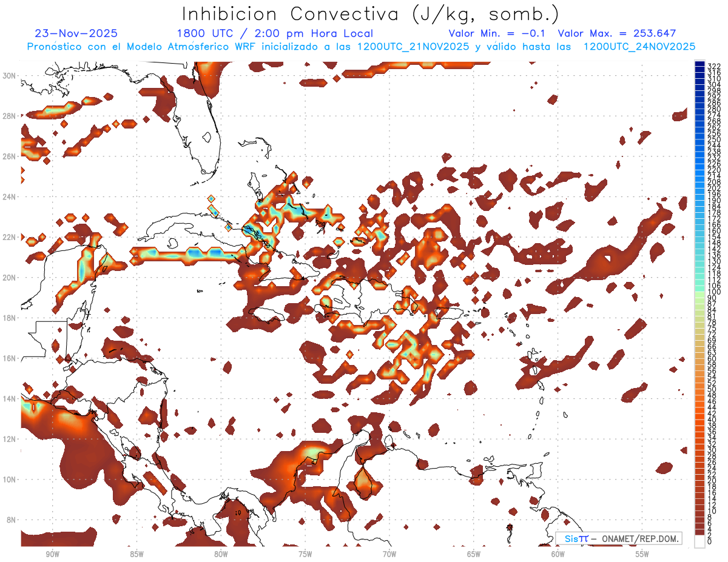
Task: Click the 55W longitude label
Action: (x=642, y=555)
